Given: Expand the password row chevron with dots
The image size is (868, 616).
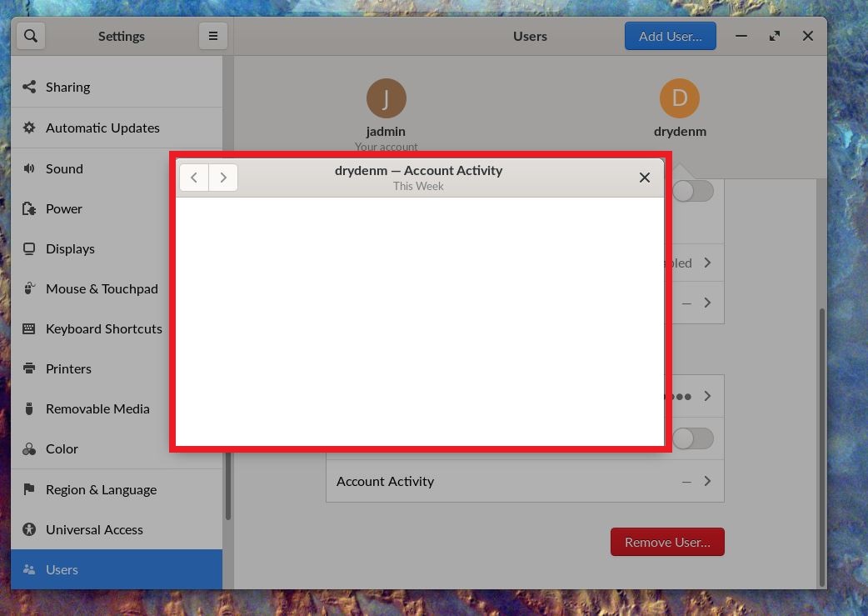Looking at the screenshot, I should pyautogui.click(x=707, y=396).
